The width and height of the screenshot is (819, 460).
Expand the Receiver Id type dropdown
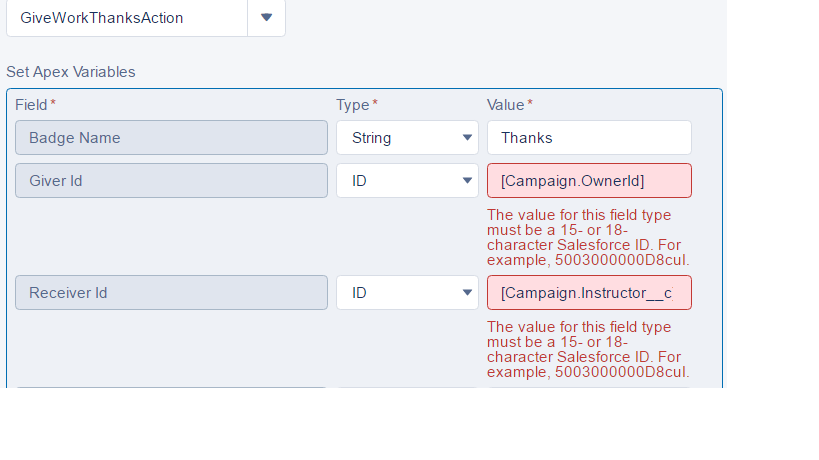point(406,293)
